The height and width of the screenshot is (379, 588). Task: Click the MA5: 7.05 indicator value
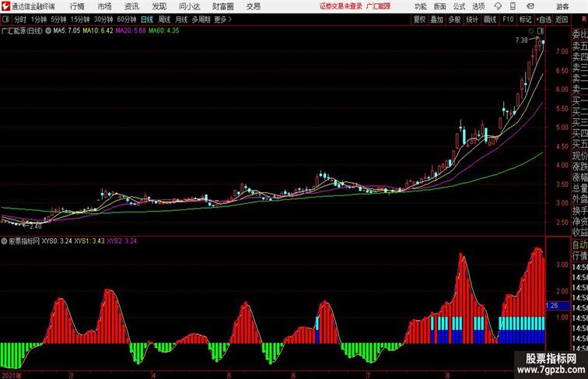(x=67, y=30)
